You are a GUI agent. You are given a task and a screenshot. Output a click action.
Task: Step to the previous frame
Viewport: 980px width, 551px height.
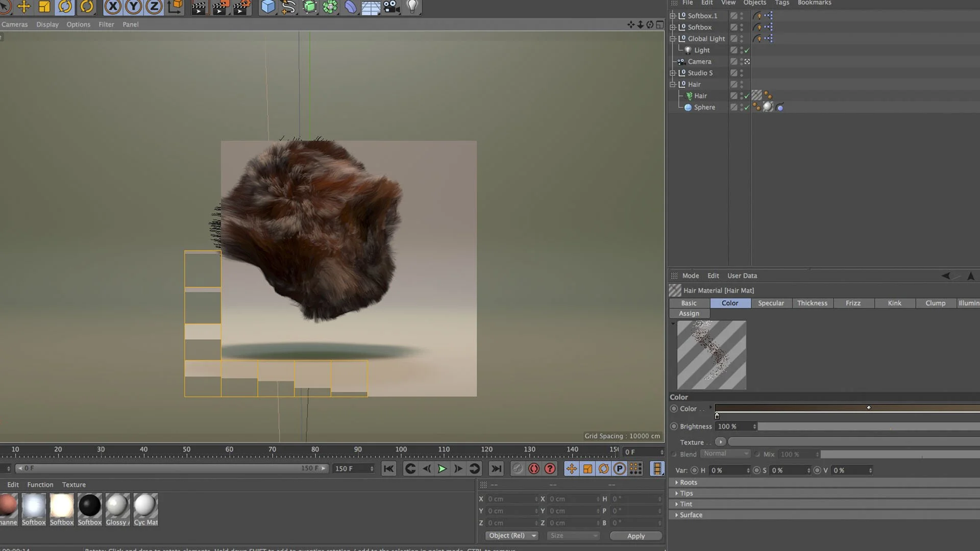click(x=427, y=468)
